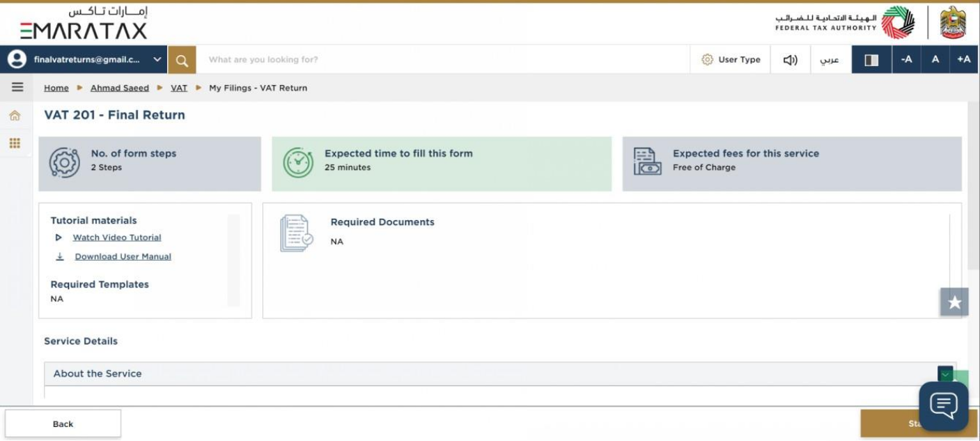
Task: Click the '2 Steps' text
Action: 107,168
